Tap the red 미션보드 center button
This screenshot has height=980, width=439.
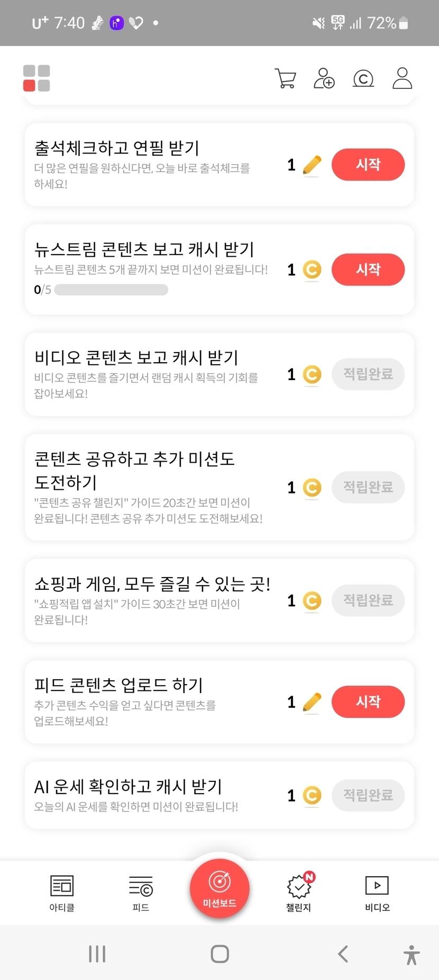(219, 888)
